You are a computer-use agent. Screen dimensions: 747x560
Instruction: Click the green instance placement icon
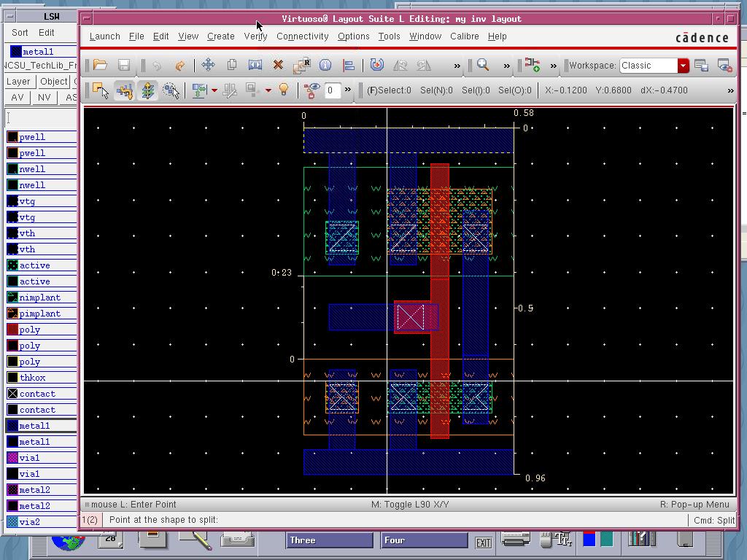(199, 90)
